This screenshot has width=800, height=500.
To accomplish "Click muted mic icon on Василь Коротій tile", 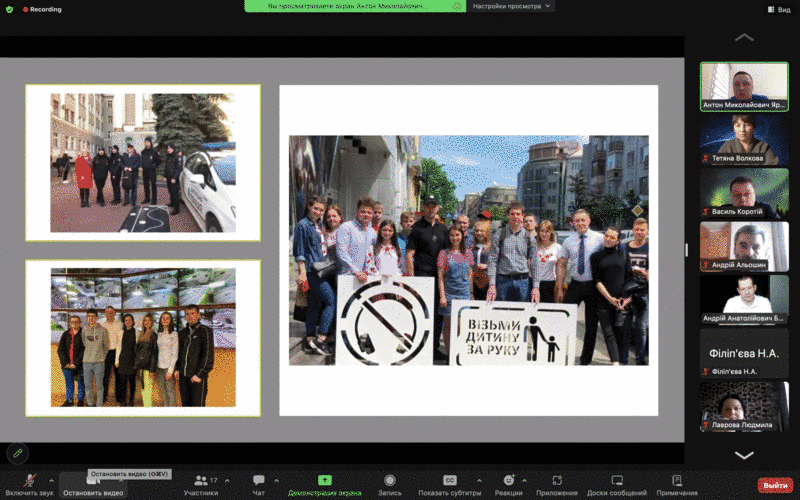I will pos(706,212).
